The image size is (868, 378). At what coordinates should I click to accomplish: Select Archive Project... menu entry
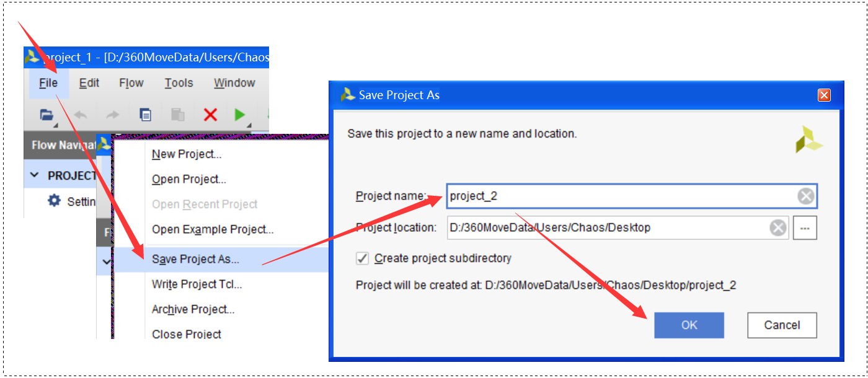(x=193, y=309)
